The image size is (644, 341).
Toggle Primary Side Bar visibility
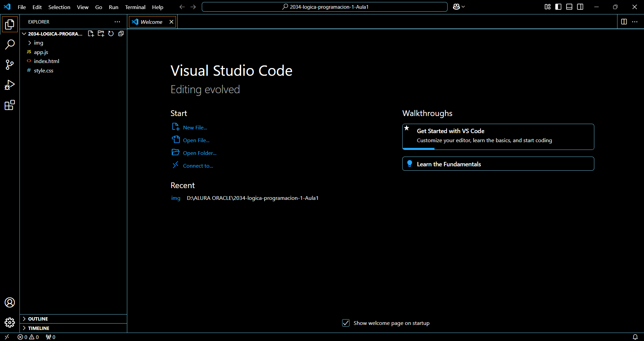[558, 7]
